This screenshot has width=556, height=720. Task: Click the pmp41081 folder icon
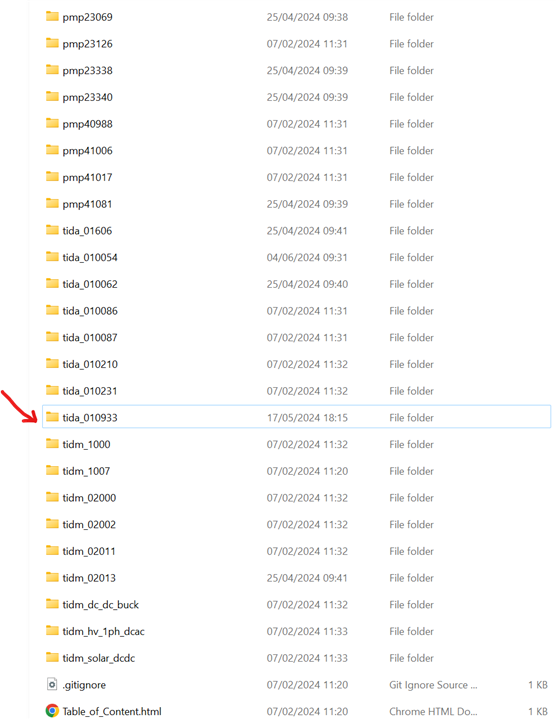coord(52,203)
